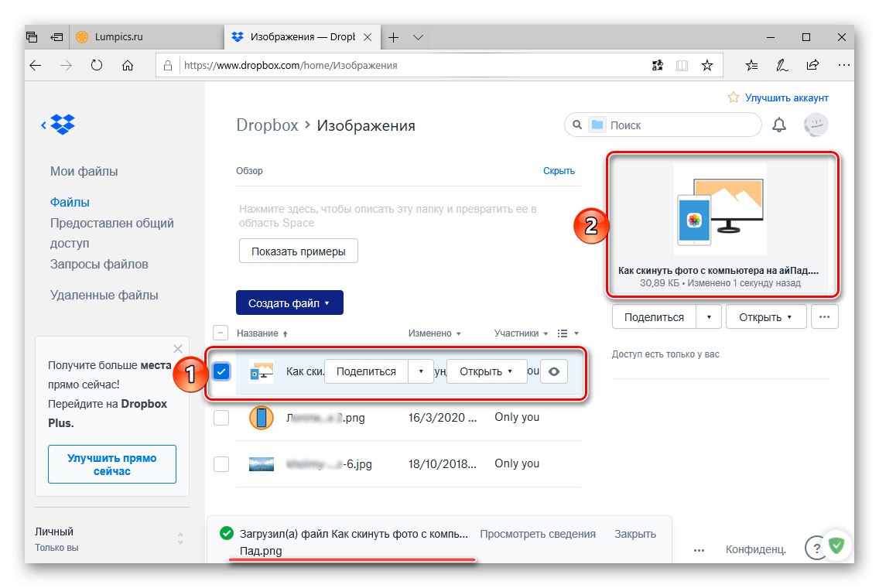Screen dimensions: 879x588
Task: Open a new tab with plus icon
Action: (x=394, y=37)
